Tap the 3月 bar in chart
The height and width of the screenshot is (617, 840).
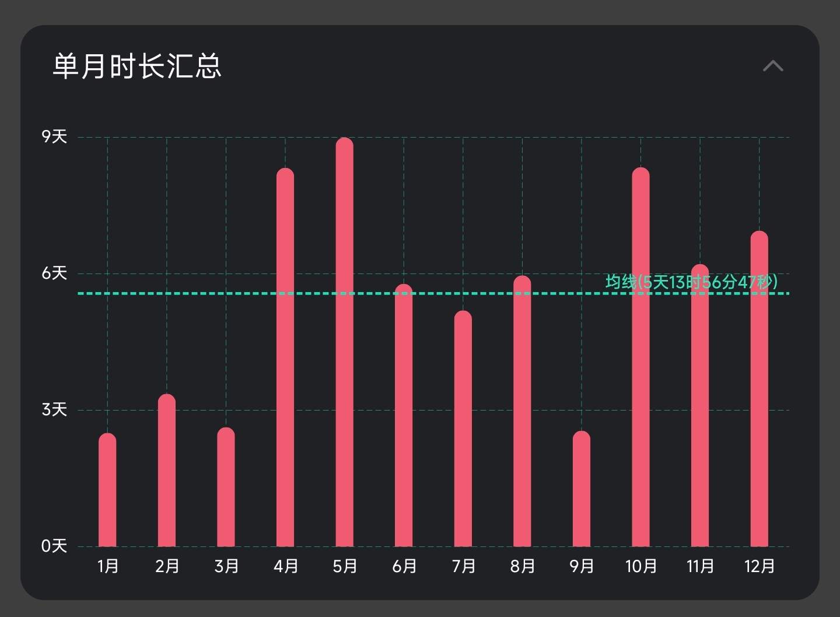click(x=226, y=487)
